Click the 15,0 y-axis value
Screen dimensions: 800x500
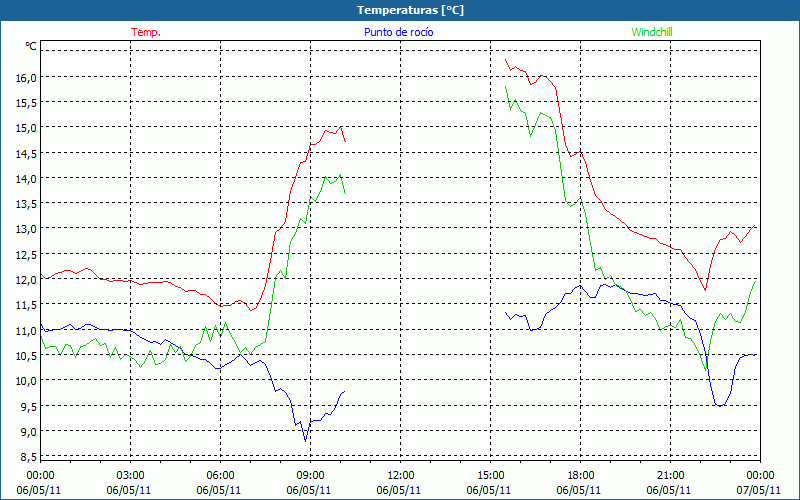(x=27, y=128)
